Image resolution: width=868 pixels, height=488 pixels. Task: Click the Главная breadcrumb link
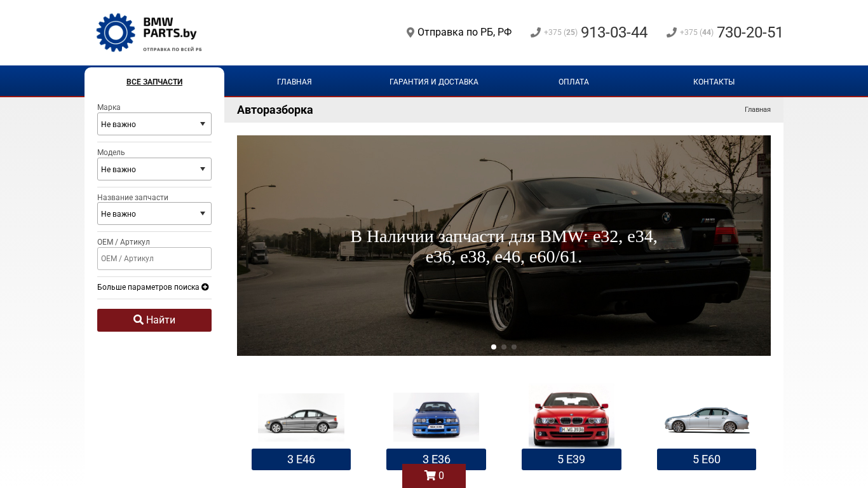point(757,109)
